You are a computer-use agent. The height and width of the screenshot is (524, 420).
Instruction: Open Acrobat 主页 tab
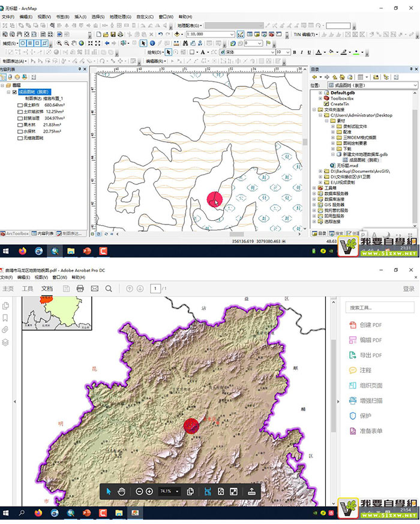pyautogui.click(x=8, y=288)
